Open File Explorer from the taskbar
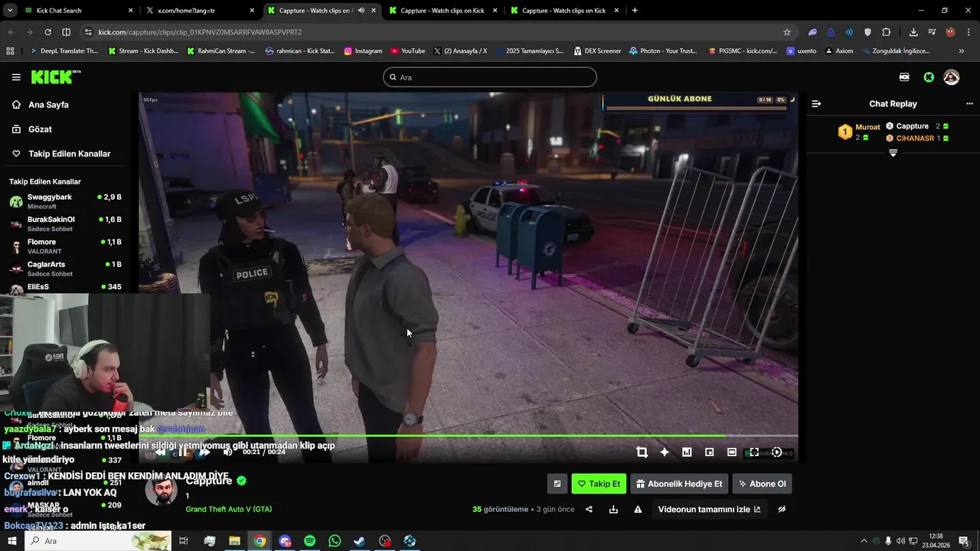The image size is (980, 551). point(235,541)
